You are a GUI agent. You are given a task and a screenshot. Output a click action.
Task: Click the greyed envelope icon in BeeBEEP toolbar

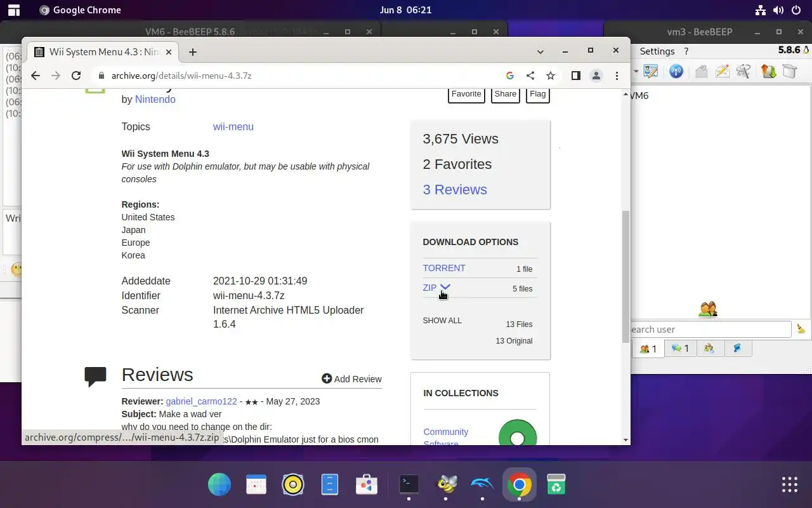pos(701,72)
